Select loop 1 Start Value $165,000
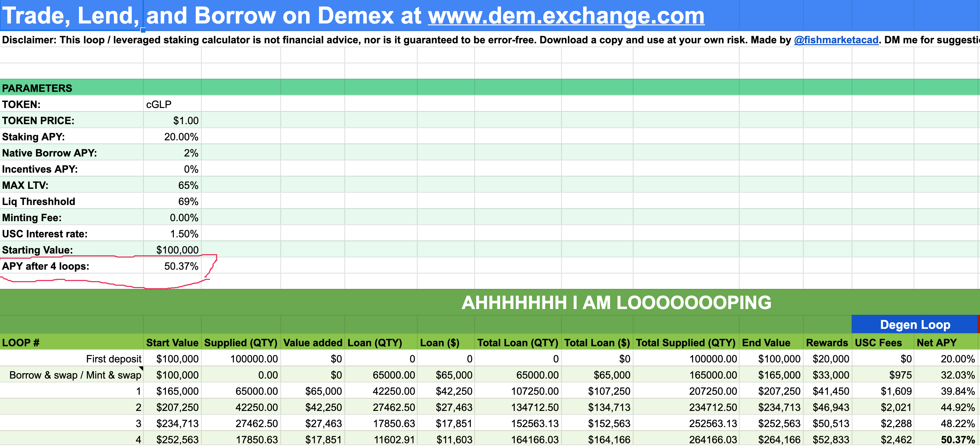This screenshot has height=446, width=980. (x=172, y=391)
